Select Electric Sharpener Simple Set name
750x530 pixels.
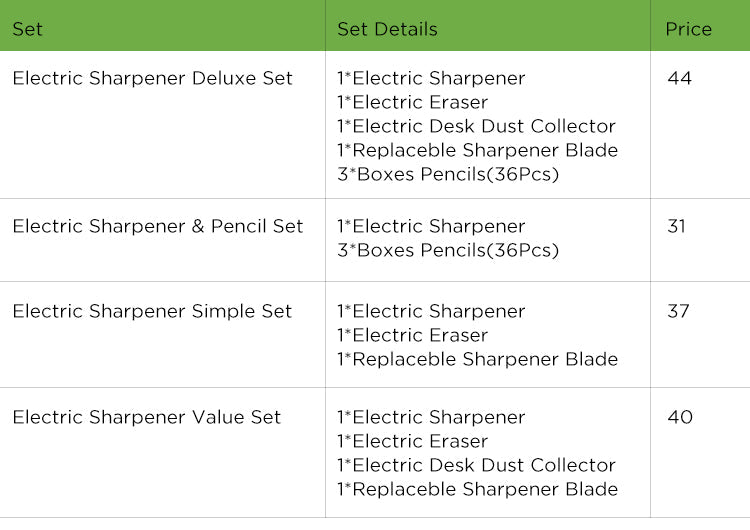pyautogui.click(x=152, y=311)
